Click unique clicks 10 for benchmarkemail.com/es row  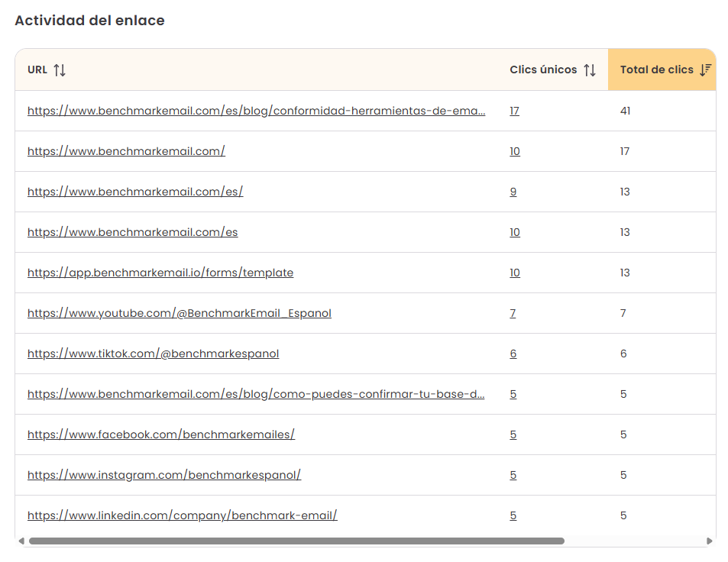[x=515, y=232]
